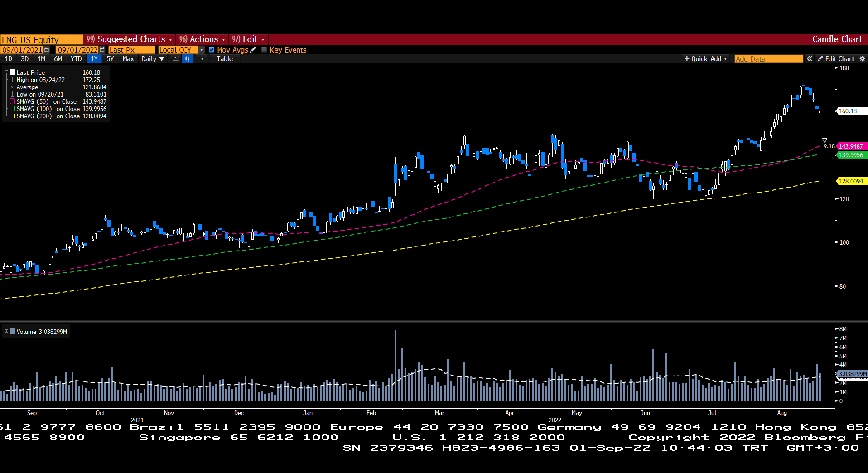Edit moving averages with pencil icon

(253, 50)
